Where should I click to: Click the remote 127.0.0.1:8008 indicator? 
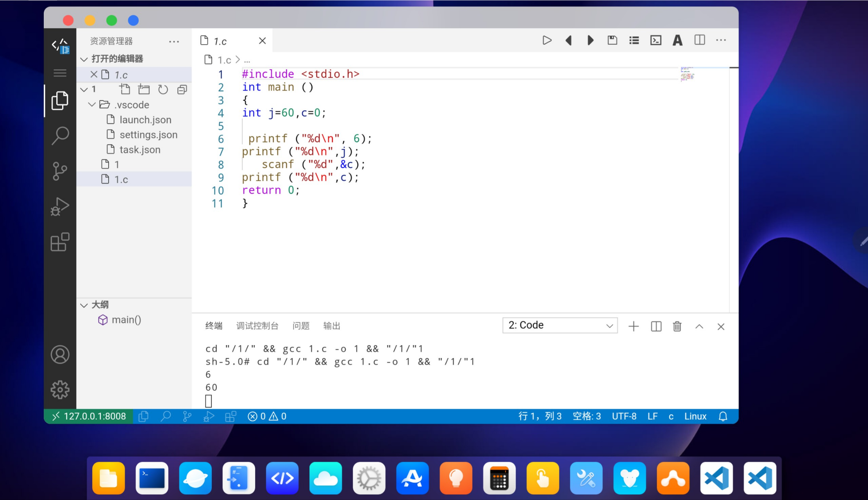coord(89,416)
